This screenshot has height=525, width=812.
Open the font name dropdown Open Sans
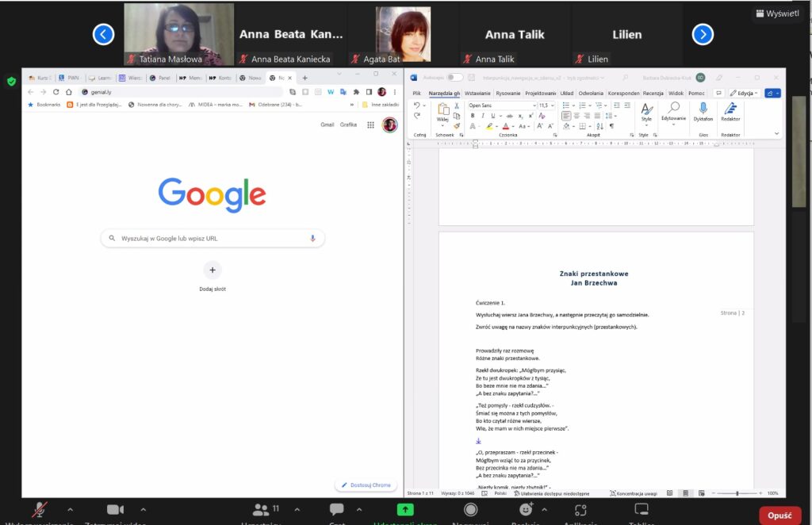click(500, 105)
